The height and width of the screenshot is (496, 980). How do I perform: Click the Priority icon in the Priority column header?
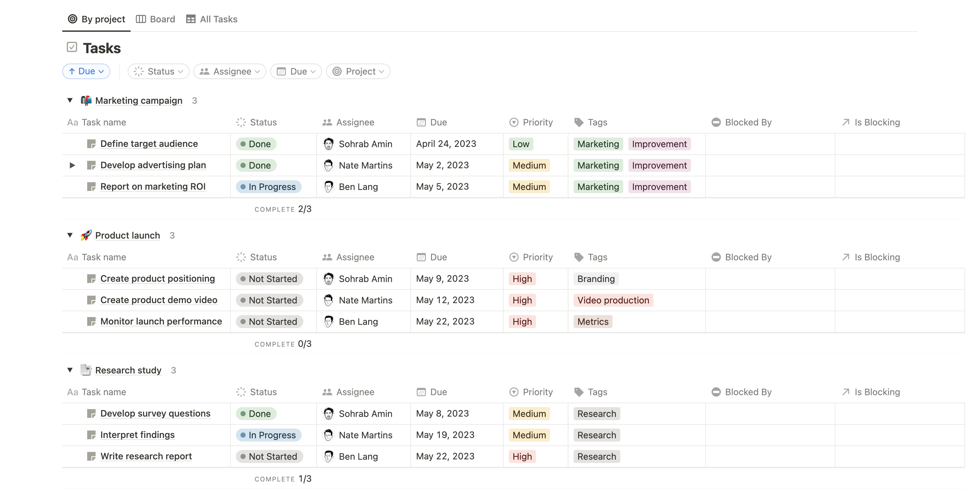pyautogui.click(x=513, y=122)
